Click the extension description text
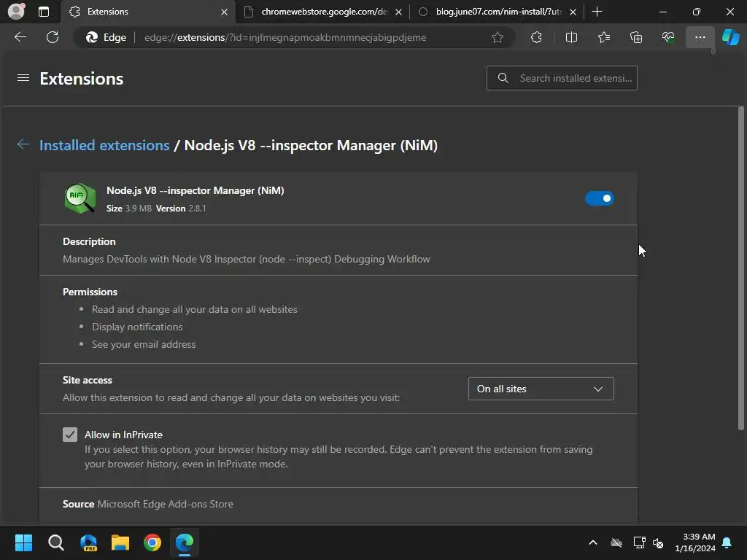This screenshot has height=560, width=747. pos(247,259)
